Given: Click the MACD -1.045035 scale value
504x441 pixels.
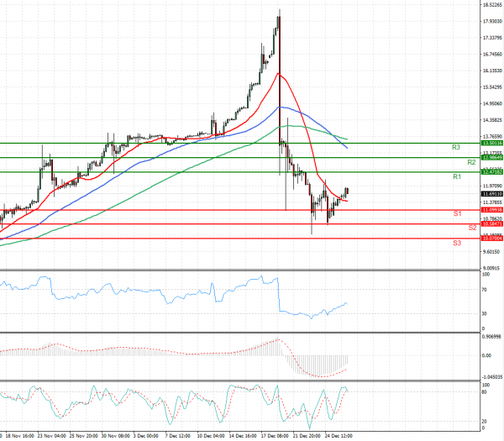Looking at the screenshot, I should click(x=493, y=376).
